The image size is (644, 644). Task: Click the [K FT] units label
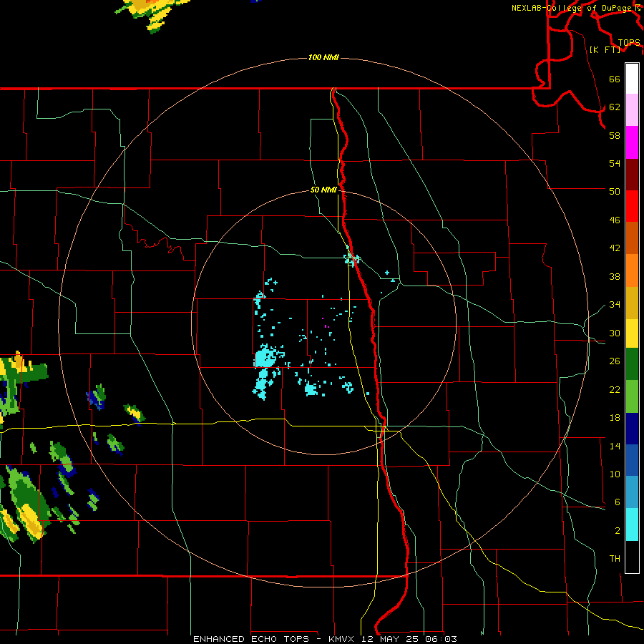(x=605, y=49)
